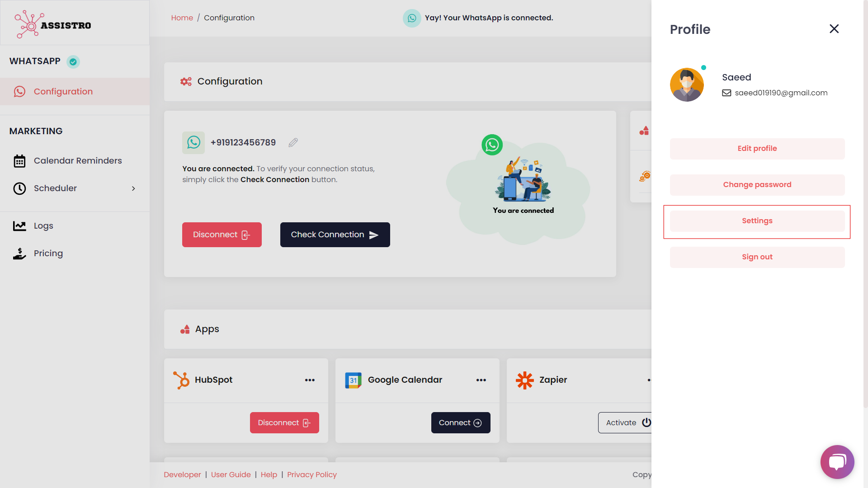Click the Settings button in Profile
The width and height of the screenshot is (868, 488).
coord(757,221)
